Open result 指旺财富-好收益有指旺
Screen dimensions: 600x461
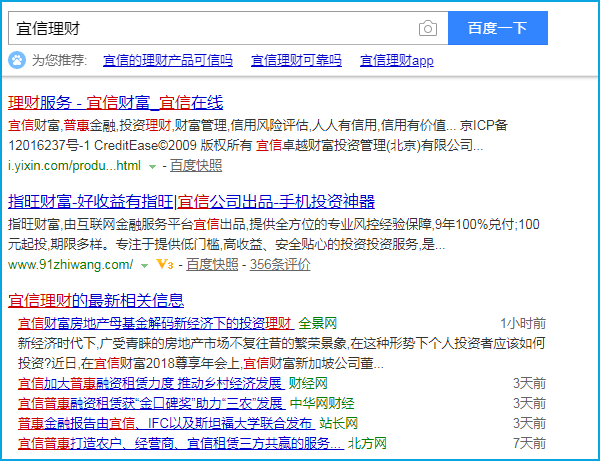pyautogui.click(x=191, y=202)
